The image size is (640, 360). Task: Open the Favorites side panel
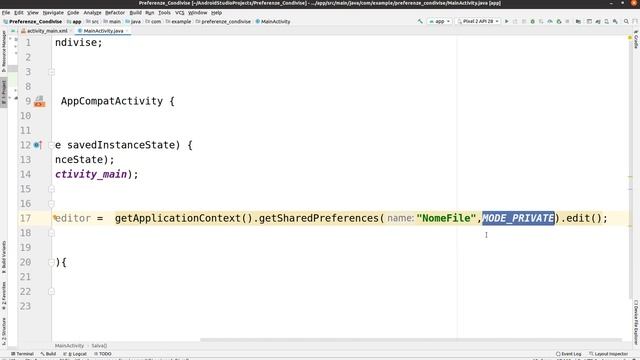[4, 296]
